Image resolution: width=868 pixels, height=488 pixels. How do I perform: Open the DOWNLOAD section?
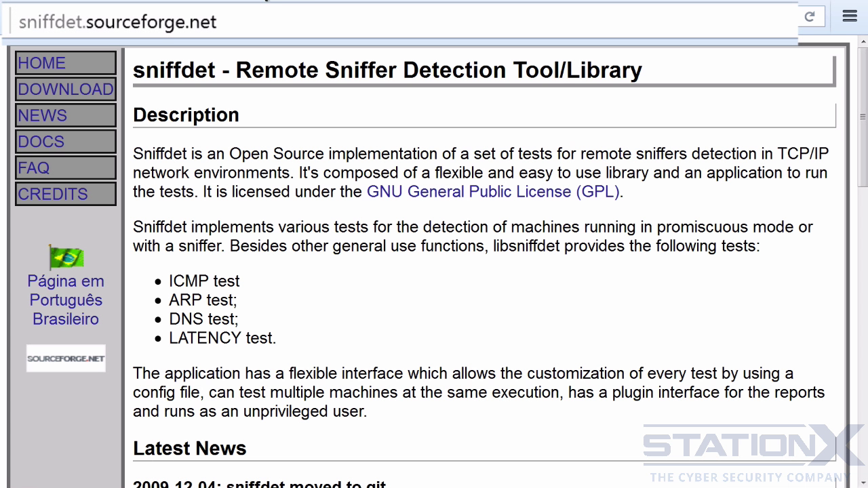66,89
